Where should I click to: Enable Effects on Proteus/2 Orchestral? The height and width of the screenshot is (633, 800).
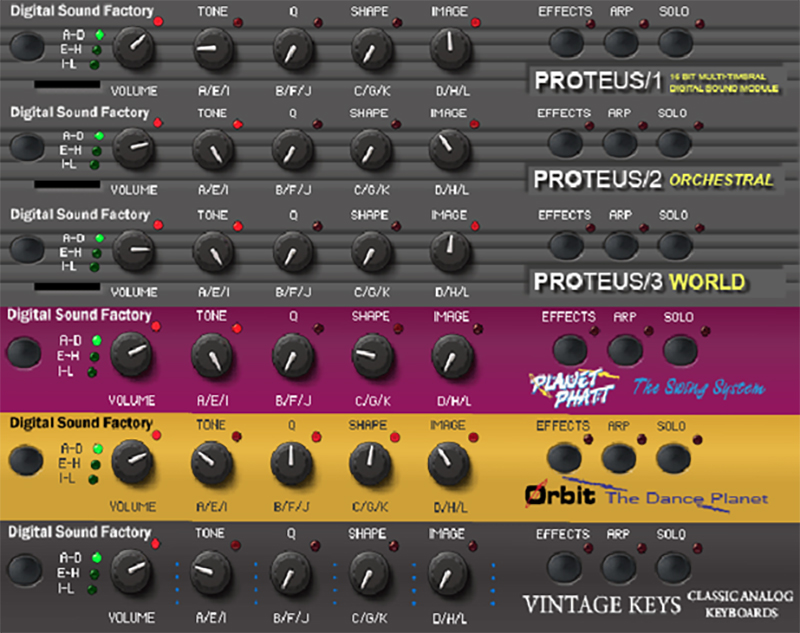coord(565,143)
